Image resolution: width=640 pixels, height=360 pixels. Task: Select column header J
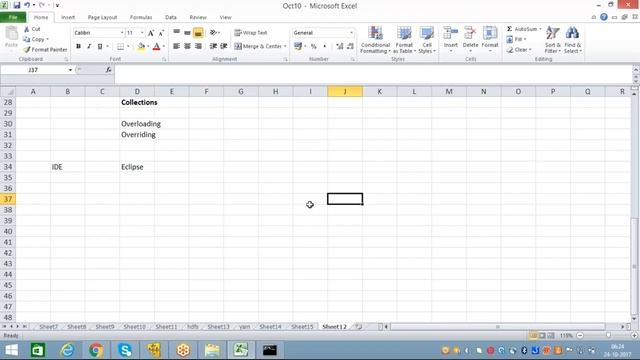(345, 91)
